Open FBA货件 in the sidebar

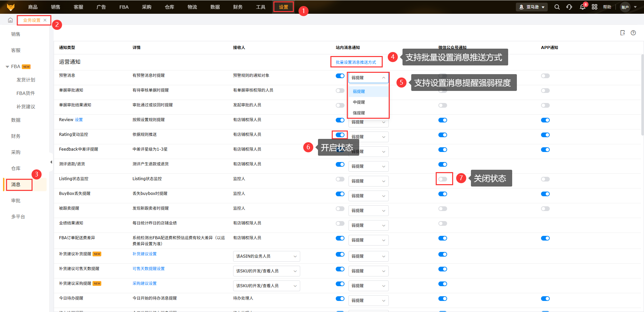[25, 93]
